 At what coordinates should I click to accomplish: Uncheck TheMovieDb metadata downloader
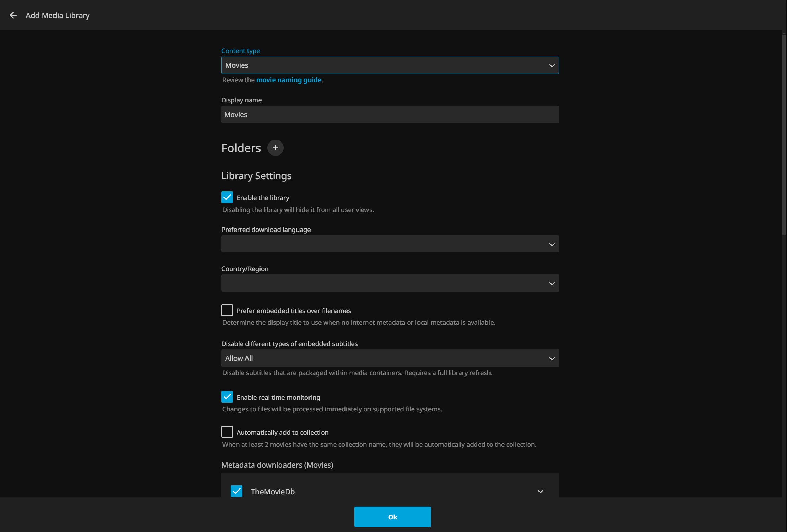236,491
